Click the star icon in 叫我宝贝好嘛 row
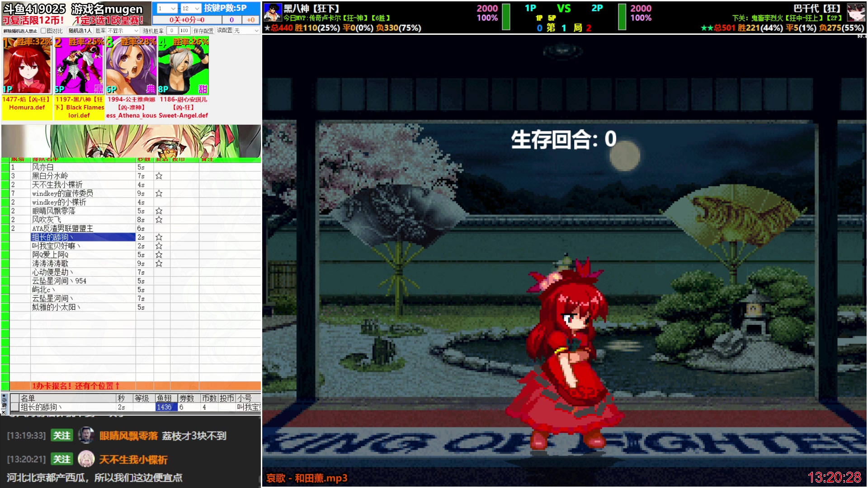 (x=159, y=246)
